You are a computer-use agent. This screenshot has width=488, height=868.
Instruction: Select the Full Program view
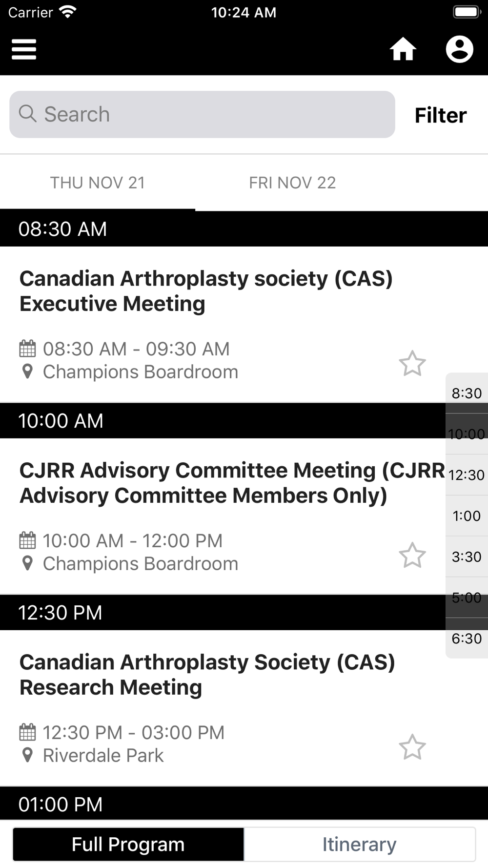(128, 844)
